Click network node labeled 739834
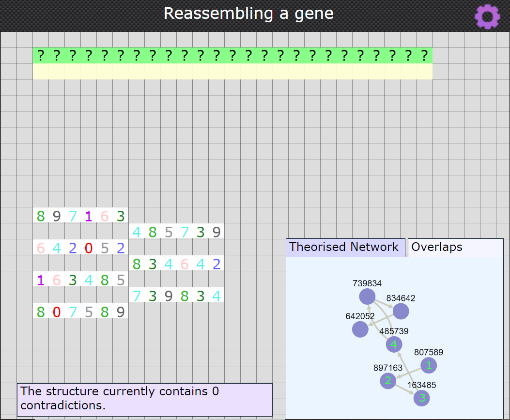 click(x=368, y=296)
